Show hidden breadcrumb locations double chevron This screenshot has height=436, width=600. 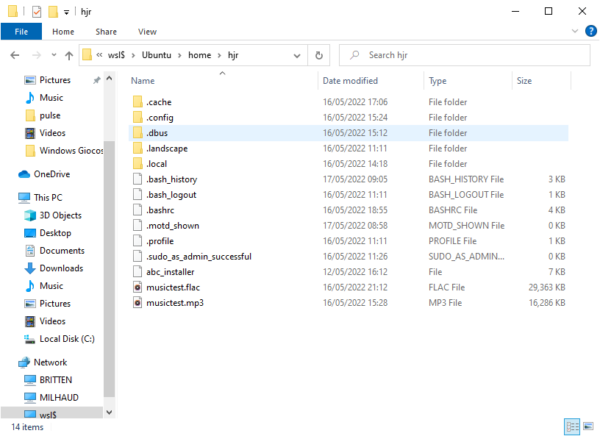point(99,55)
